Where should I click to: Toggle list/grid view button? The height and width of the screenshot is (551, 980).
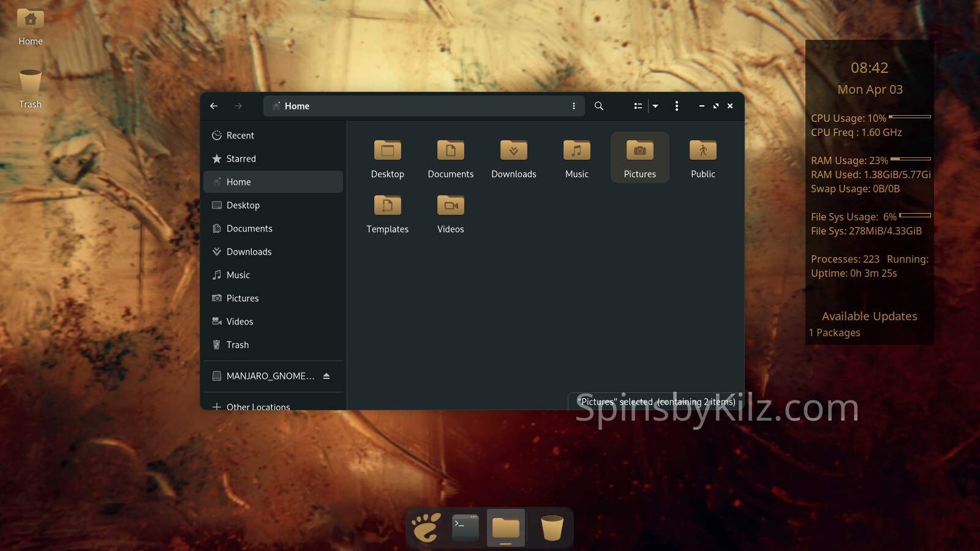pos(638,106)
